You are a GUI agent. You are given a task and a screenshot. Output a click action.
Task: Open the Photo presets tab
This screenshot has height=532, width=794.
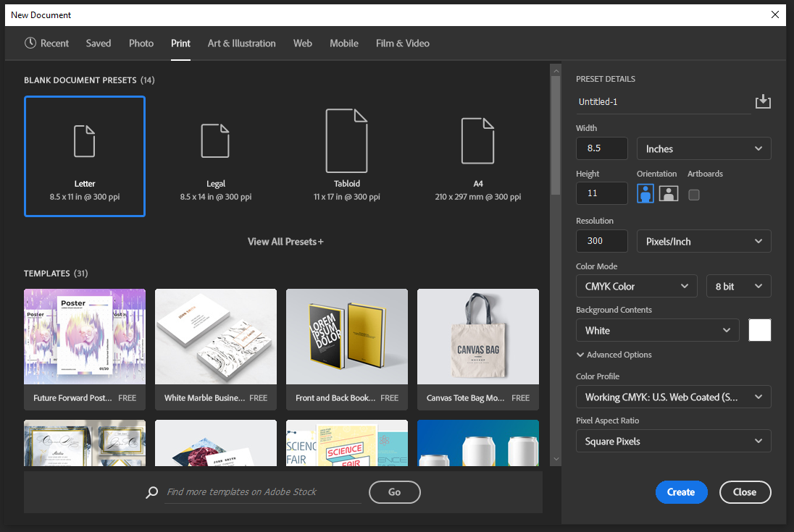(x=141, y=43)
